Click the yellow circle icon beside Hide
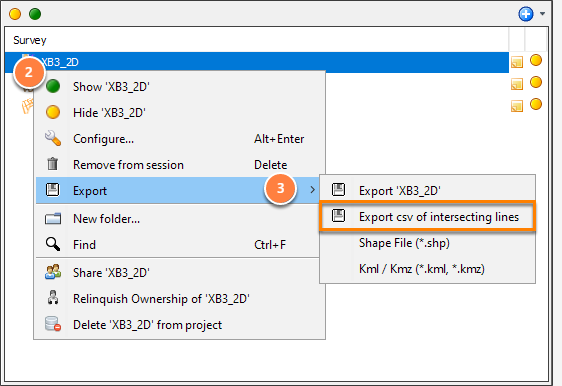The image size is (562, 386). [x=53, y=112]
